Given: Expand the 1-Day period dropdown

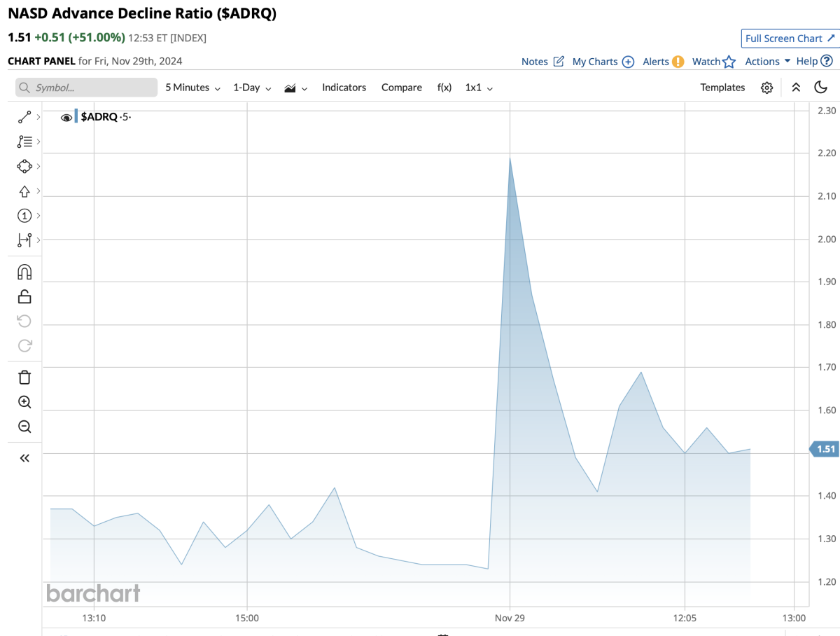Looking at the screenshot, I should [252, 88].
